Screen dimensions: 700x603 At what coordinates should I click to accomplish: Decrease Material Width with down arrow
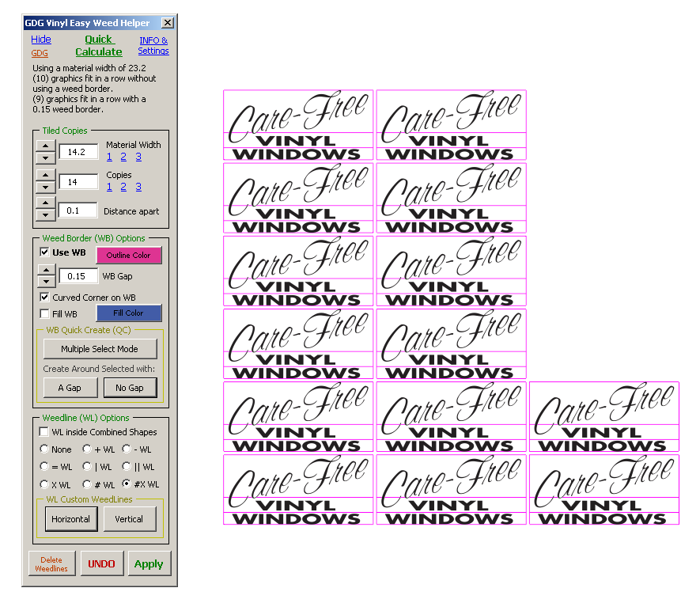click(46, 158)
